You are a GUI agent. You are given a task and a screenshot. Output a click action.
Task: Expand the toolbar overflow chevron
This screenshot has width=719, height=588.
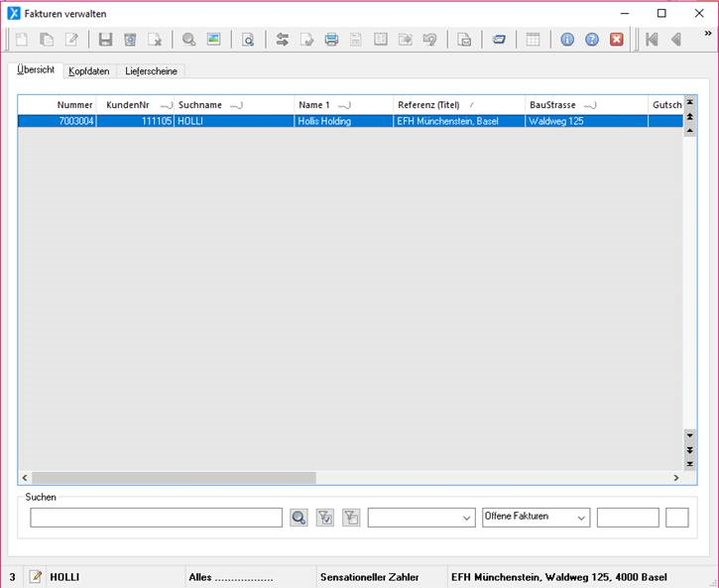tap(707, 35)
